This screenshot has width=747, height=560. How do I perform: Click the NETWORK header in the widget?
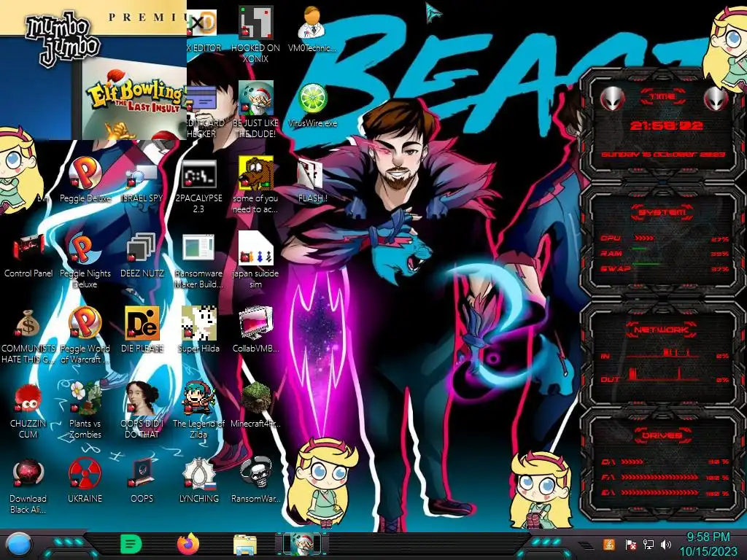(x=661, y=330)
